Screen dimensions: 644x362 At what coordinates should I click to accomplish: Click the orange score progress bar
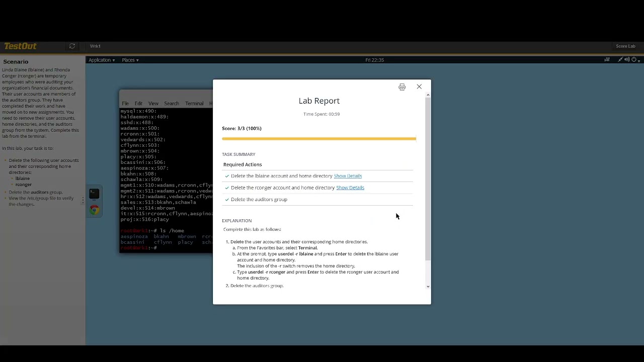click(319, 138)
